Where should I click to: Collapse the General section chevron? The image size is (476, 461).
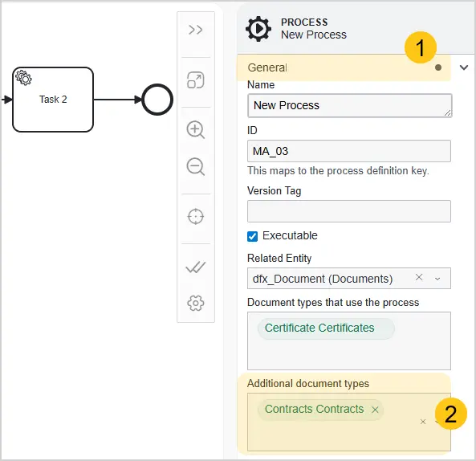point(463,67)
